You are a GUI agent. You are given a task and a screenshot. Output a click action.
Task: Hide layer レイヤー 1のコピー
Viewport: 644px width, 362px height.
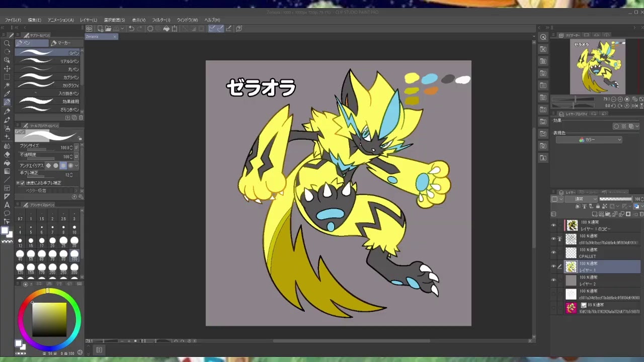pyautogui.click(x=553, y=225)
